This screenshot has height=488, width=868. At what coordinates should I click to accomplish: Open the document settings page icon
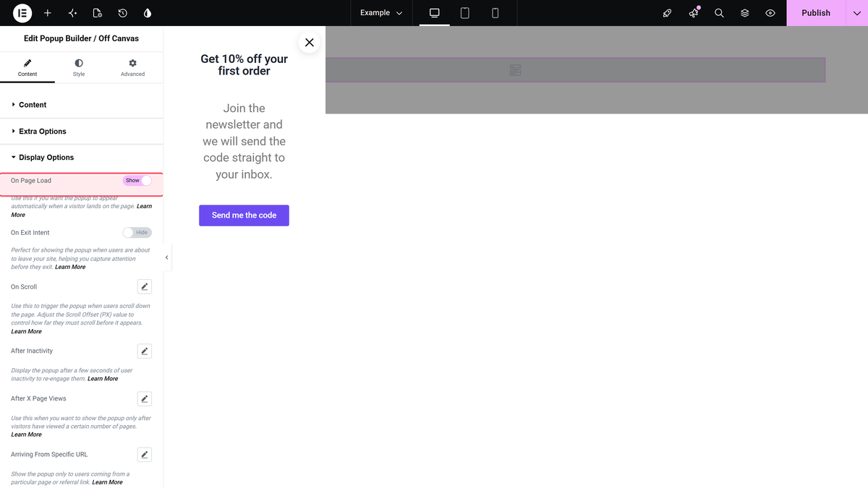point(98,13)
